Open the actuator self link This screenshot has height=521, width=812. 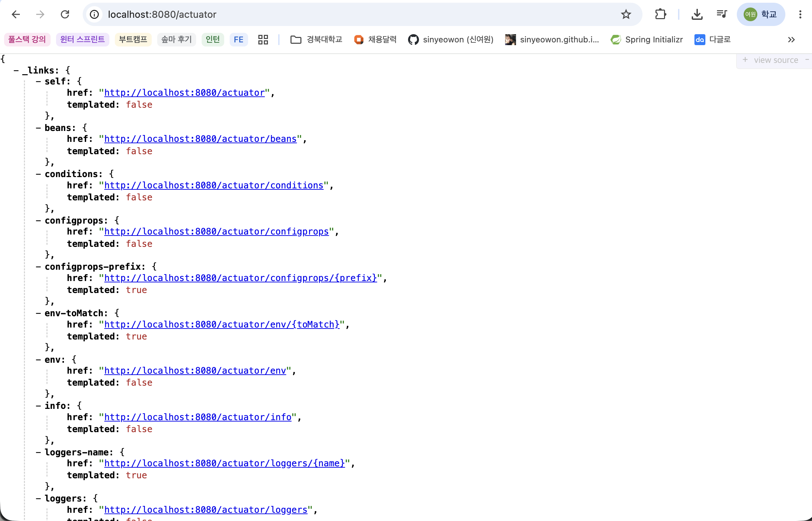click(185, 93)
